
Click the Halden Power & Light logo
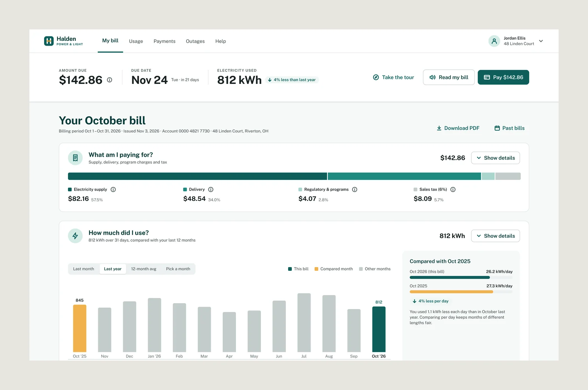tap(64, 41)
